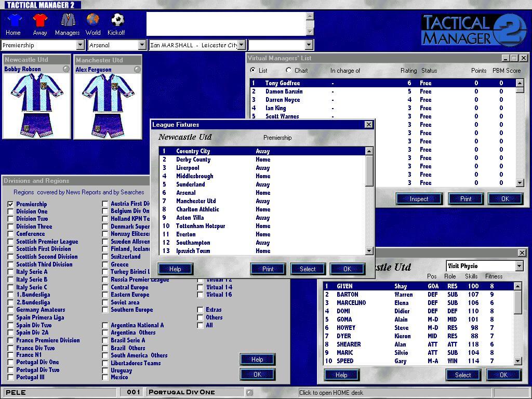The width and height of the screenshot is (532, 399).
Task: Select player DOMI Didier row
Action: pos(418,311)
